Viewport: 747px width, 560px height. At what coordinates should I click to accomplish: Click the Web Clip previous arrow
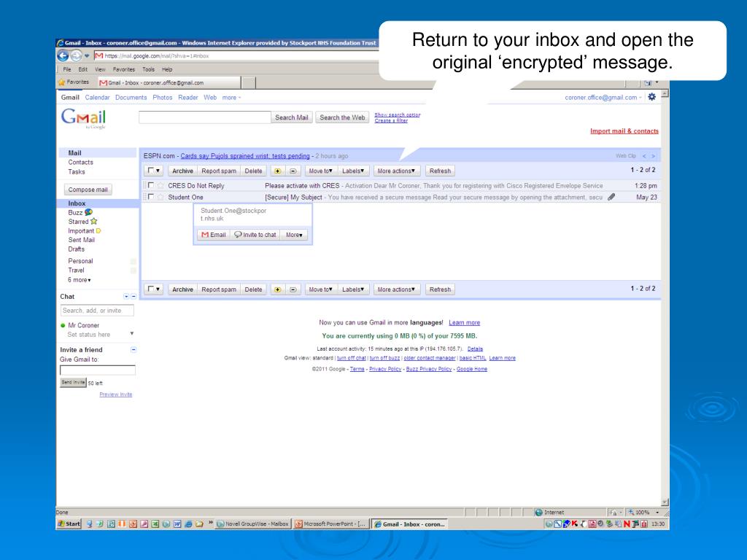point(644,156)
